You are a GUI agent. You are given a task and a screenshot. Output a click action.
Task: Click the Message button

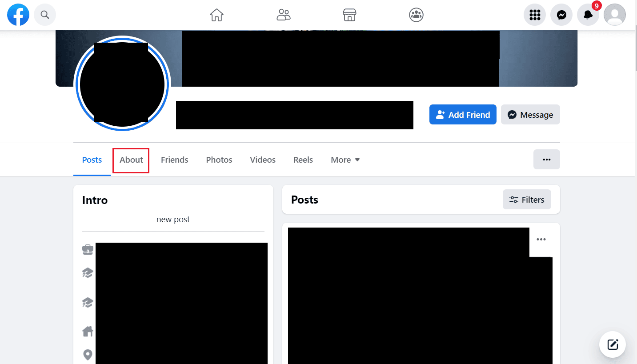pyautogui.click(x=530, y=115)
